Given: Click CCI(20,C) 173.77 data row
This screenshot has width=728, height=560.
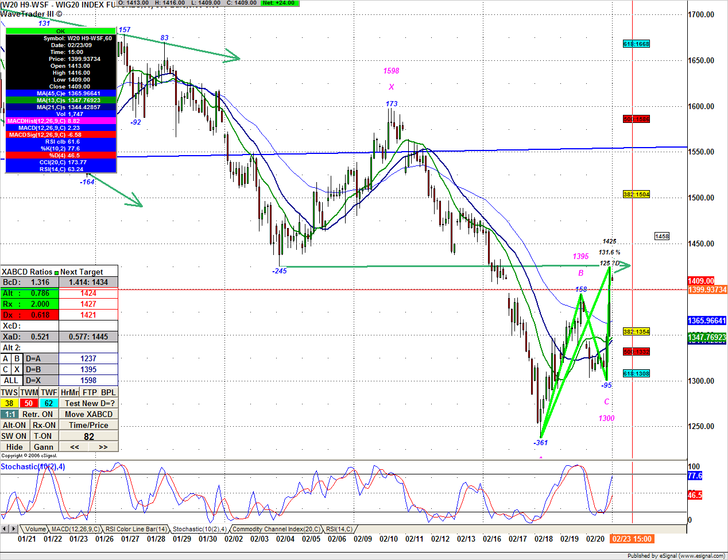Looking at the screenshot, I should [61, 162].
